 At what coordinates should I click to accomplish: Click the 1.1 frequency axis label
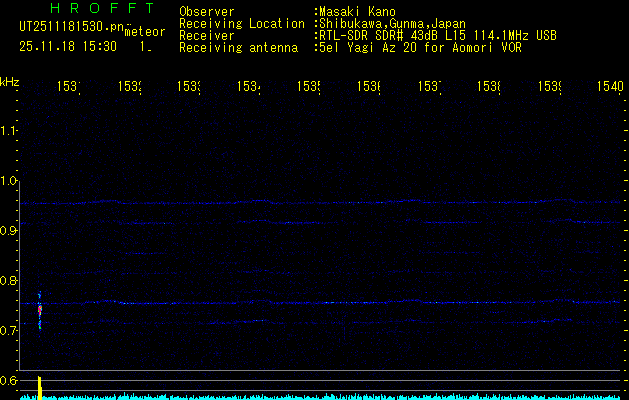[9, 130]
